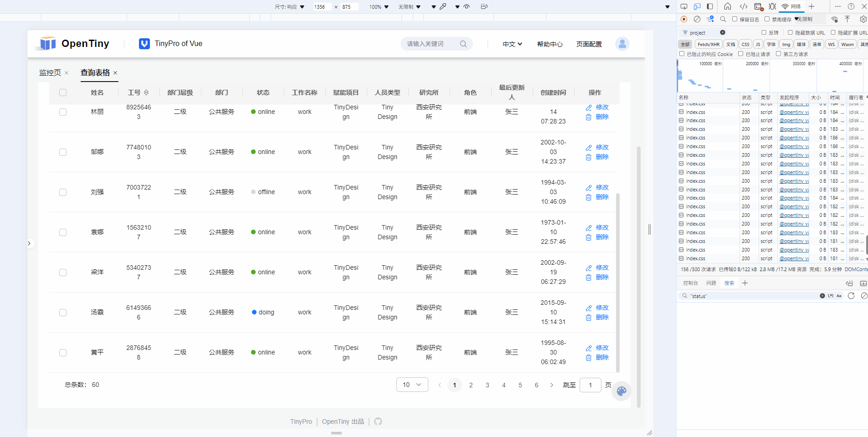Click the 跳至 page number input field

(590, 385)
